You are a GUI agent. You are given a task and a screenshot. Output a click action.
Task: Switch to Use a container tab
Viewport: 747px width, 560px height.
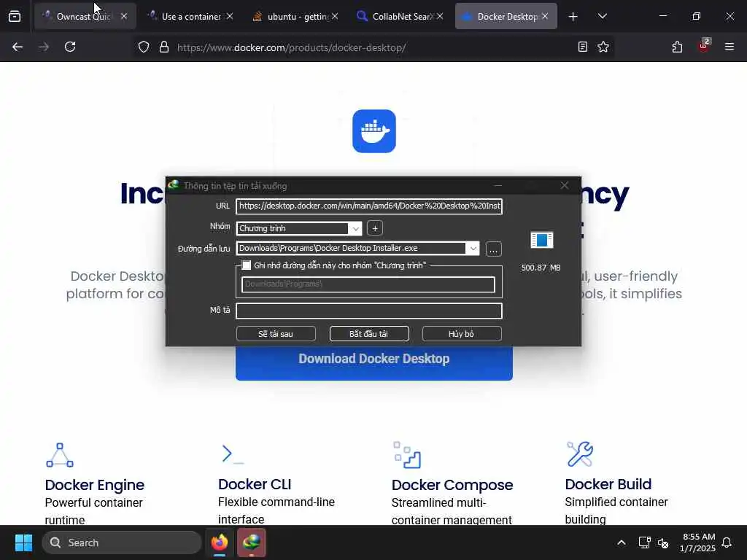[190, 16]
